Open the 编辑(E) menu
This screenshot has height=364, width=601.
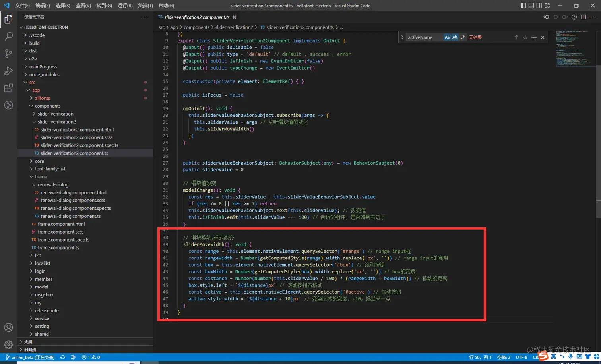(43, 6)
